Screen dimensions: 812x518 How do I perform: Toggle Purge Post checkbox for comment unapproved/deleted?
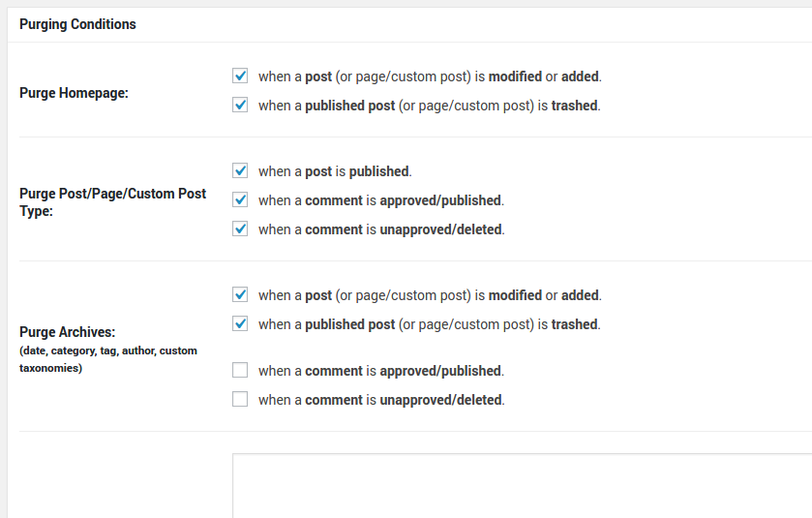240,229
